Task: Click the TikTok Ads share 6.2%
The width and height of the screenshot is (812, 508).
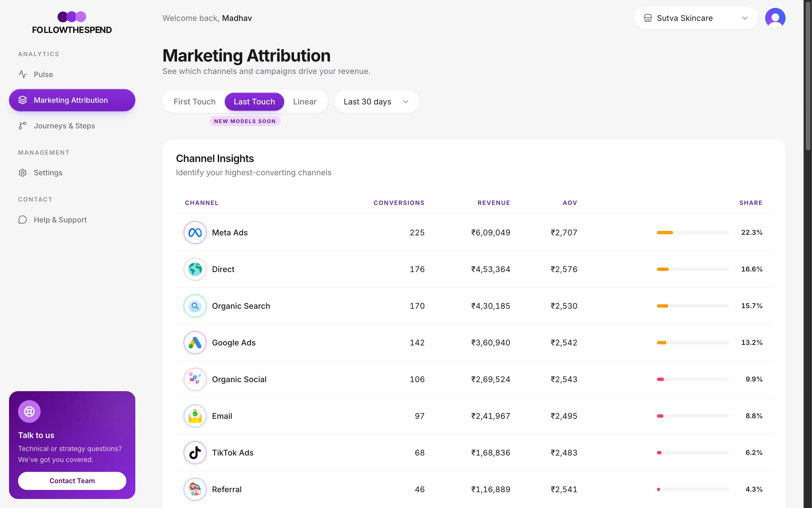Action: pyautogui.click(x=754, y=453)
